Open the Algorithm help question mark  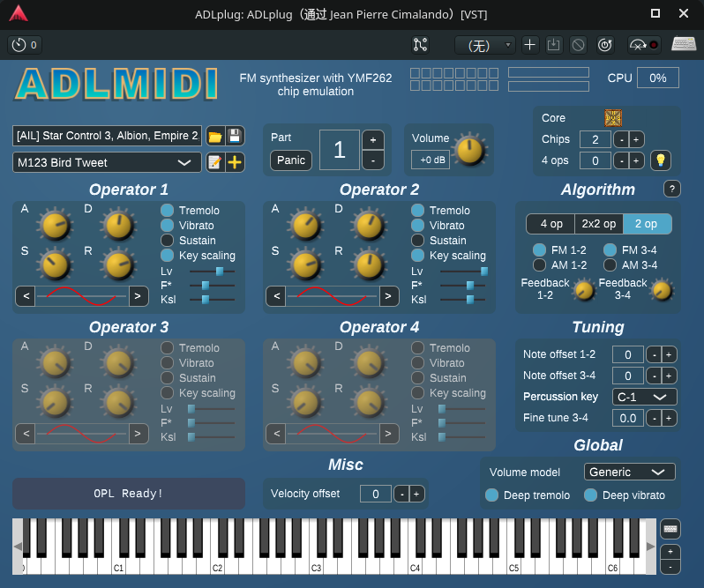(671, 190)
